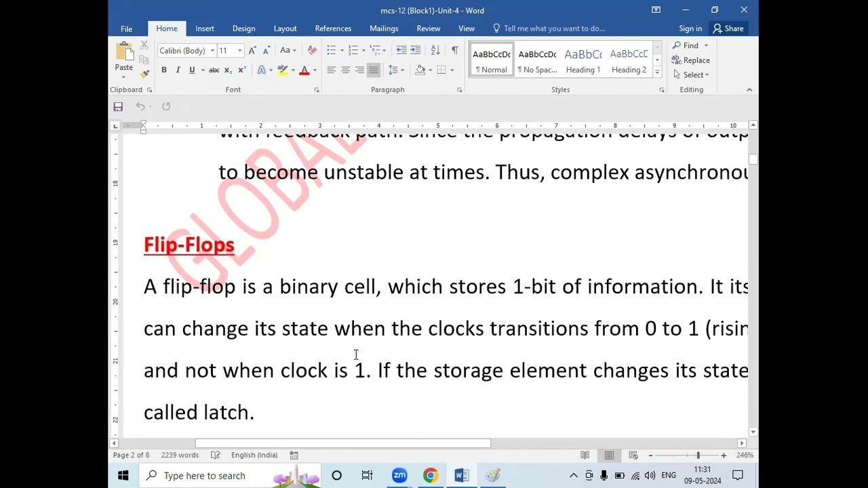868x488 pixels.
Task: Switch to Design tab
Action: point(243,28)
